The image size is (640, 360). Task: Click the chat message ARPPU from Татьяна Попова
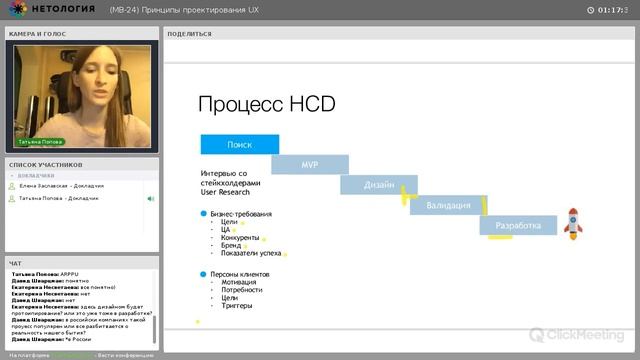pos(45,274)
